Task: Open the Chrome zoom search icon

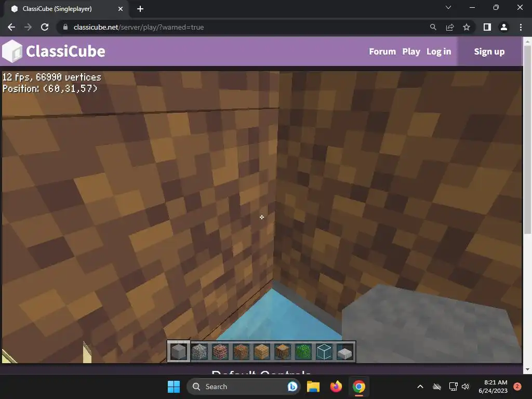Action: click(x=433, y=27)
